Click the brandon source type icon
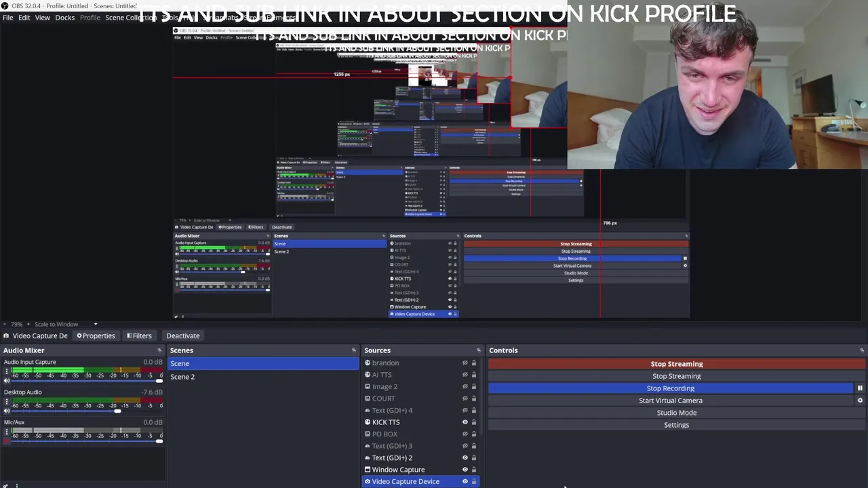868x488 pixels. click(368, 363)
